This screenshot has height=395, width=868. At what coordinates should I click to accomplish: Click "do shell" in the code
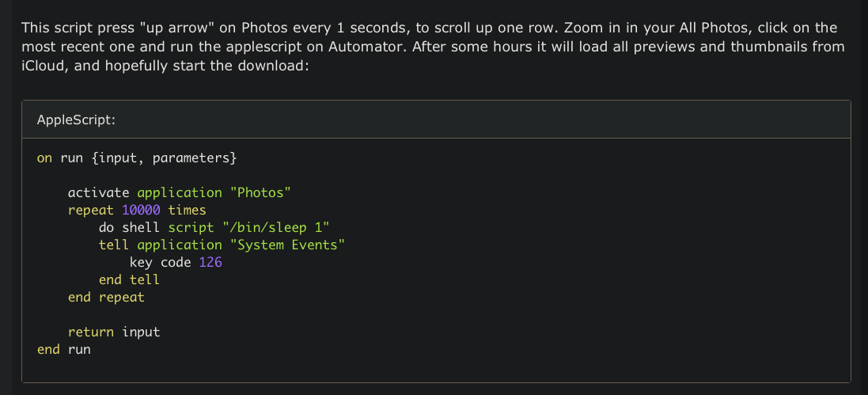click(x=129, y=227)
